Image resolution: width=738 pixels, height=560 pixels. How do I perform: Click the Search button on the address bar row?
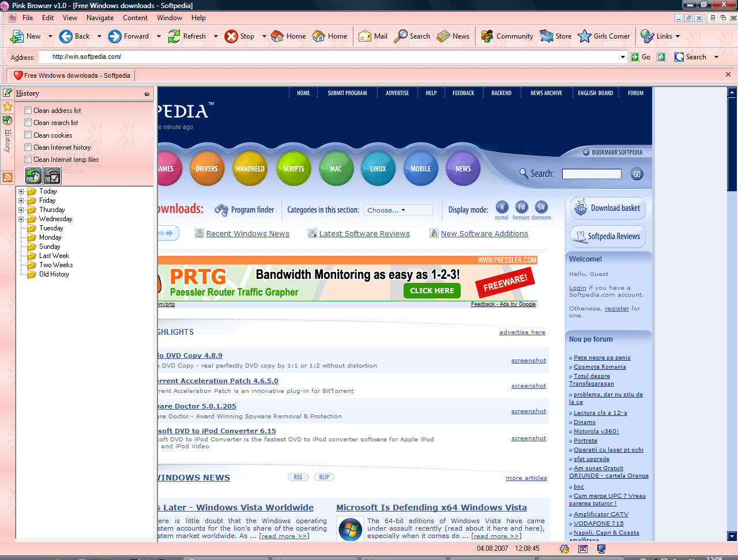pos(691,57)
